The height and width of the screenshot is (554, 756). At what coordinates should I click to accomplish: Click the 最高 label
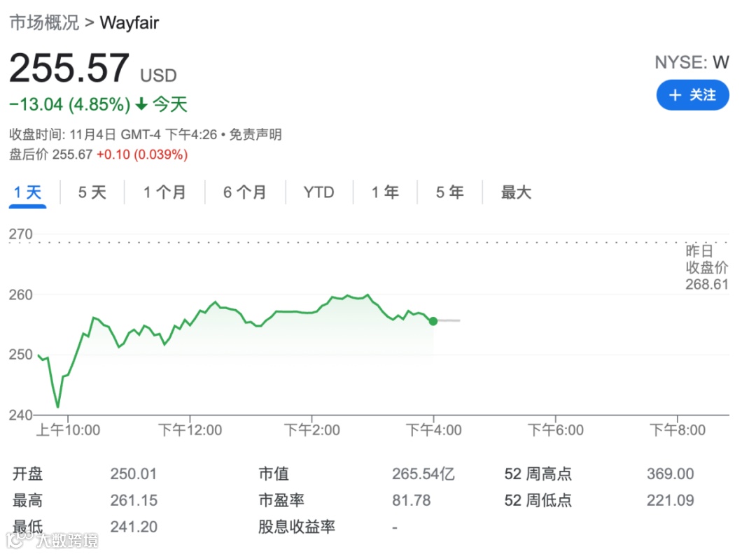point(27,501)
